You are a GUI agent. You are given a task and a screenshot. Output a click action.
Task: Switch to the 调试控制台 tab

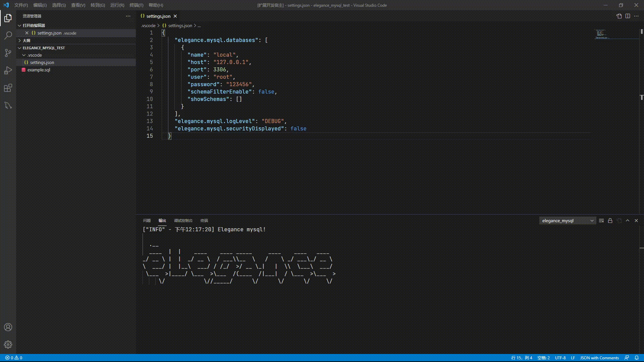183,221
